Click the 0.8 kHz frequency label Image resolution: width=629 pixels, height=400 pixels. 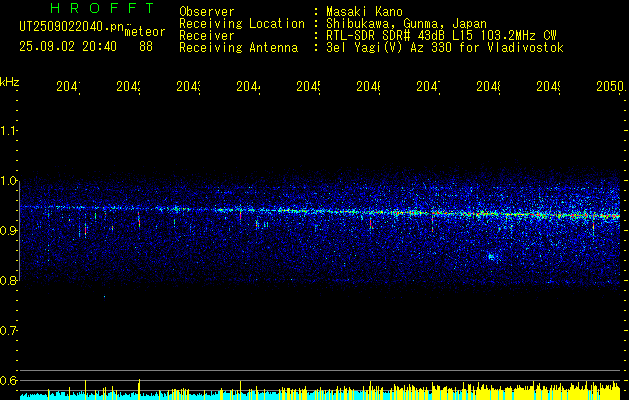tap(8, 280)
